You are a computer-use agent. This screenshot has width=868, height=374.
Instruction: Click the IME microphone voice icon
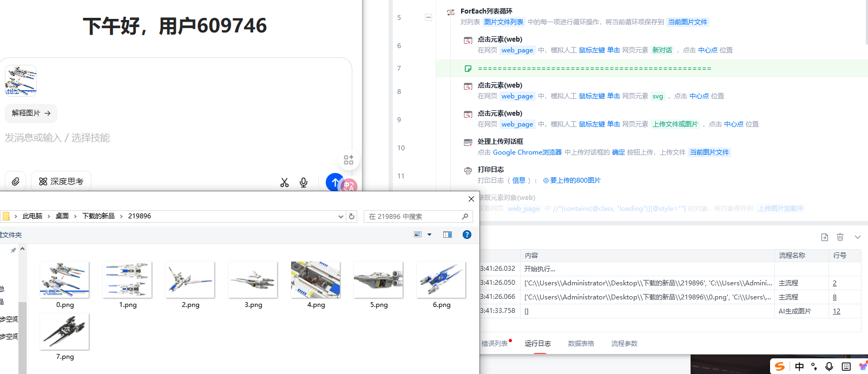click(829, 366)
